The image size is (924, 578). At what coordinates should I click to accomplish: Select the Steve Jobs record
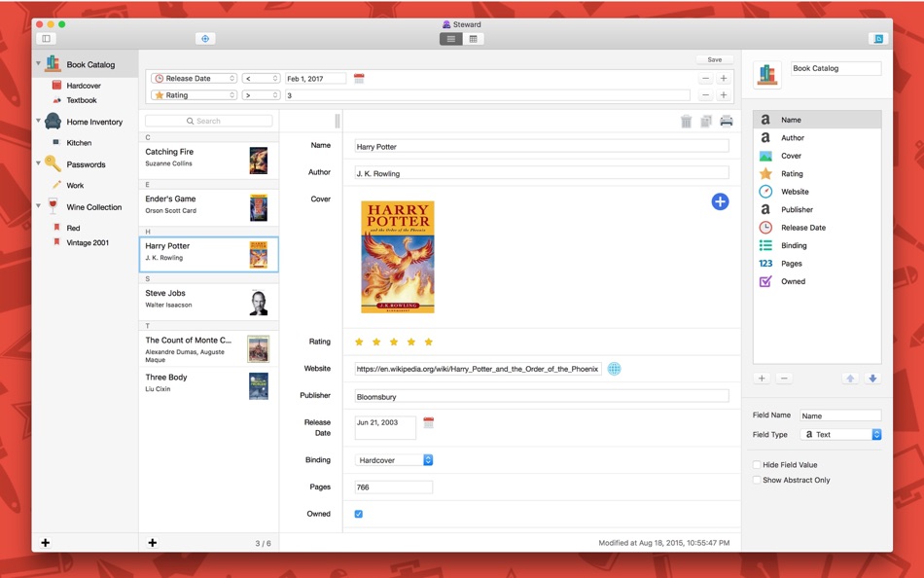click(x=208, y=302)
